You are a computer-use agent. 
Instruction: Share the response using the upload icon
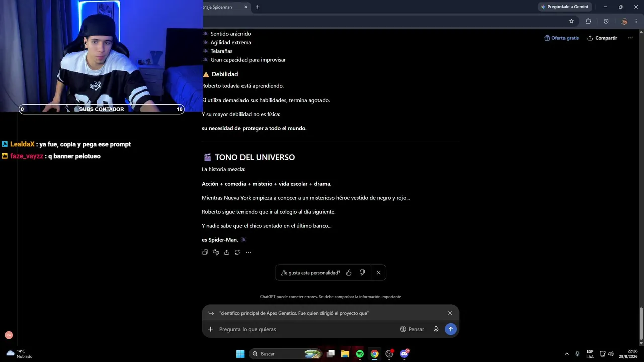coord(227,252)
